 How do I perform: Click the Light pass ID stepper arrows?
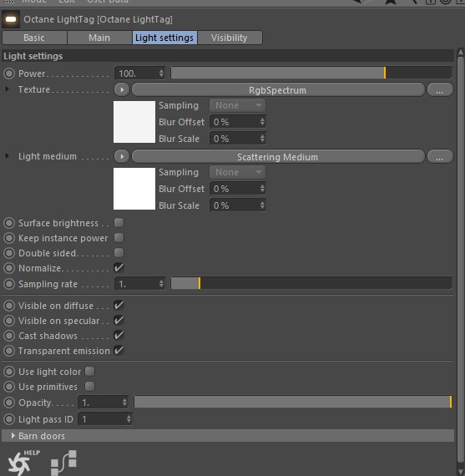point(129,419)
